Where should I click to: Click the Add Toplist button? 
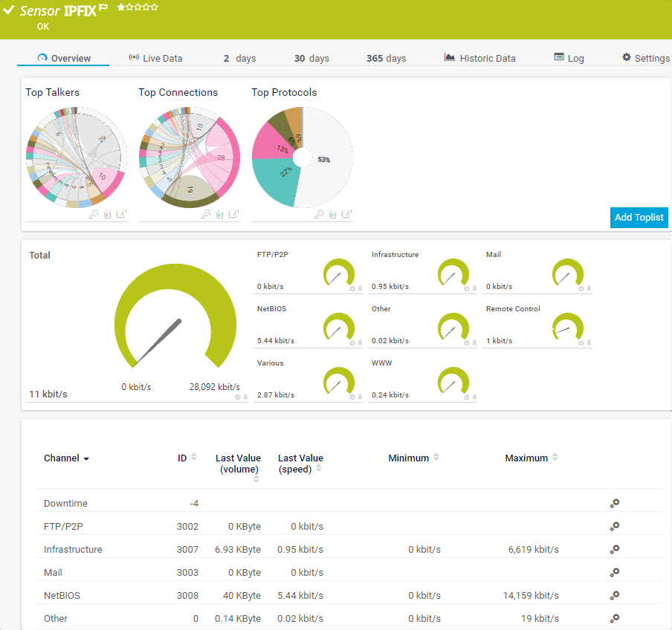pyautogui.click(x=639, y=217)
